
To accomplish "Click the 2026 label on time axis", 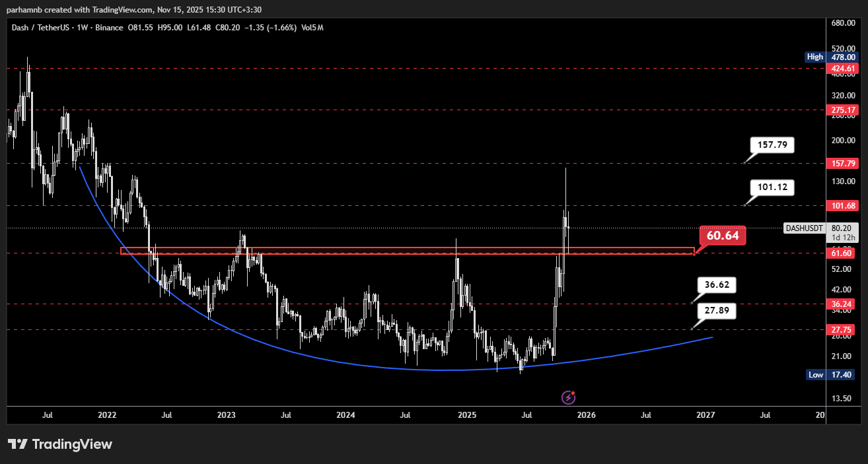I will click(586, 415).
